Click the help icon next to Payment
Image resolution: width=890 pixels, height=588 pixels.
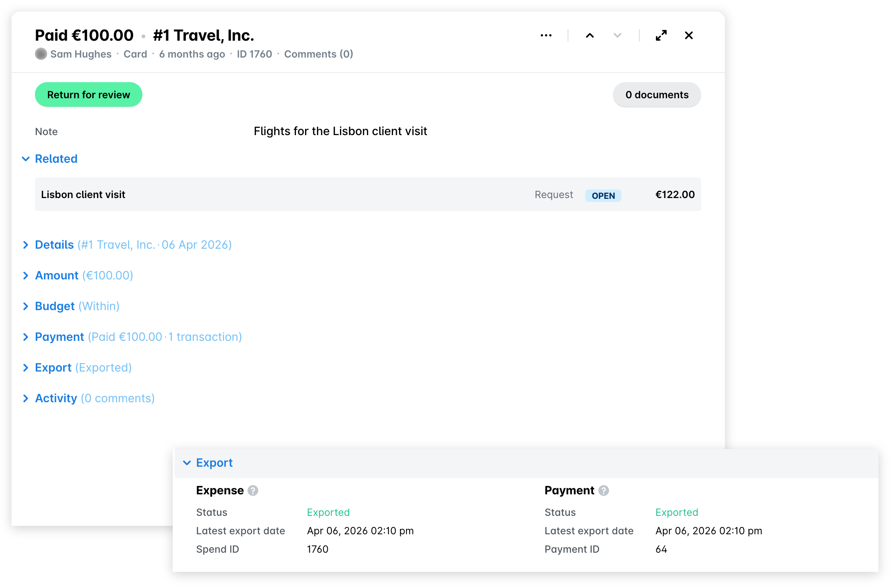pos(603,491)
